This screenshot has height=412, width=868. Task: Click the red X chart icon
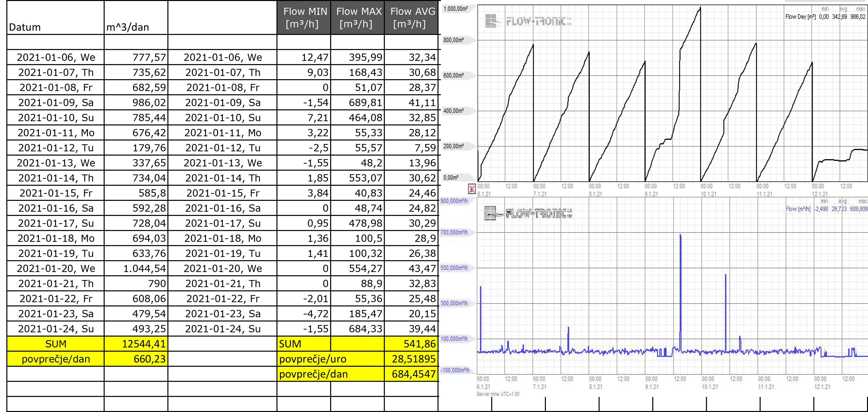[x=472, y=189]
